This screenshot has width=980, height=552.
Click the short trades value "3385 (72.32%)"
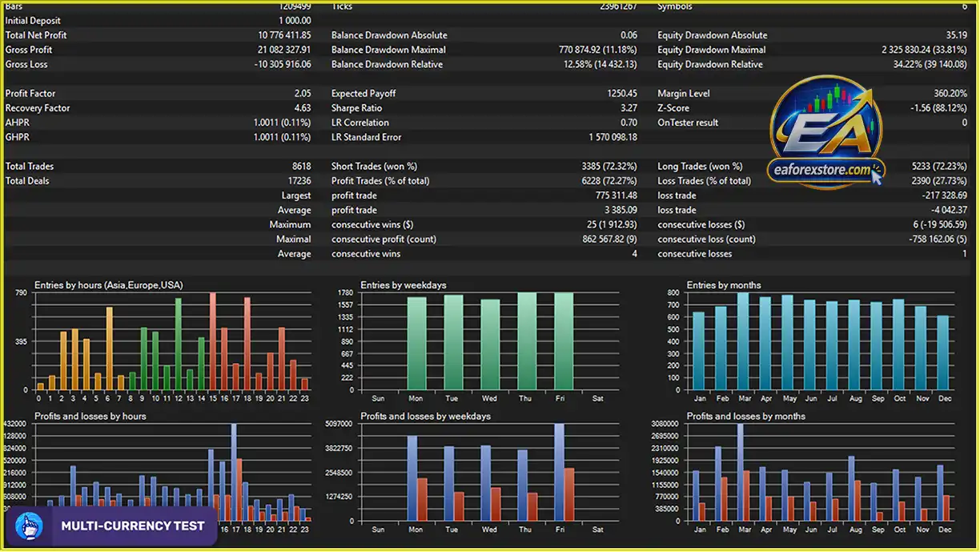click(x=609, y=167)
